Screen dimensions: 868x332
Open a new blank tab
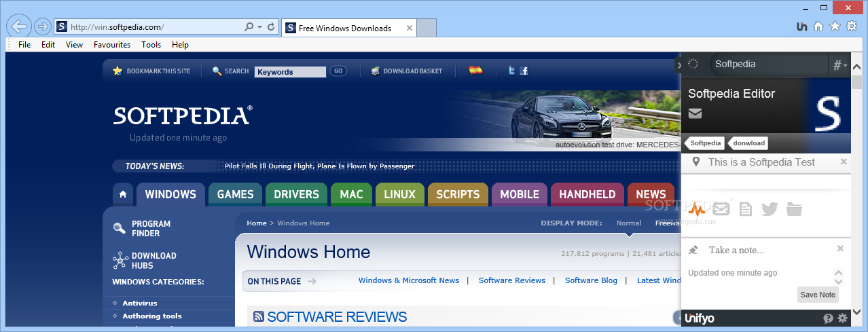426,28
